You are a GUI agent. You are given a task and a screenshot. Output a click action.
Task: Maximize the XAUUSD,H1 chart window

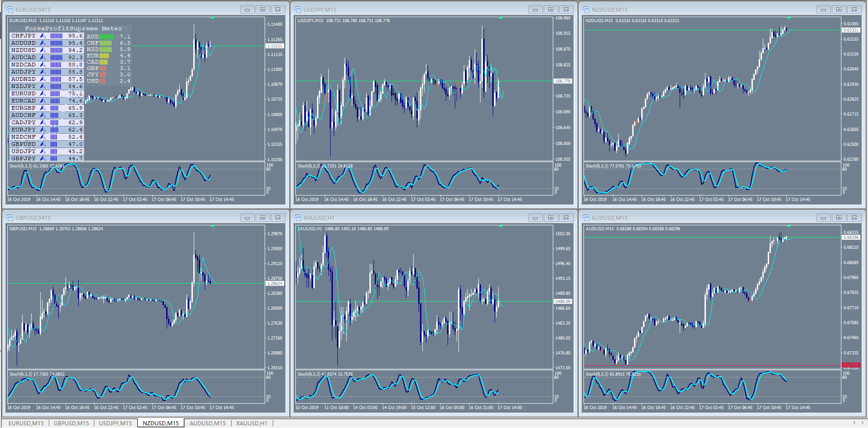[551, 218]
